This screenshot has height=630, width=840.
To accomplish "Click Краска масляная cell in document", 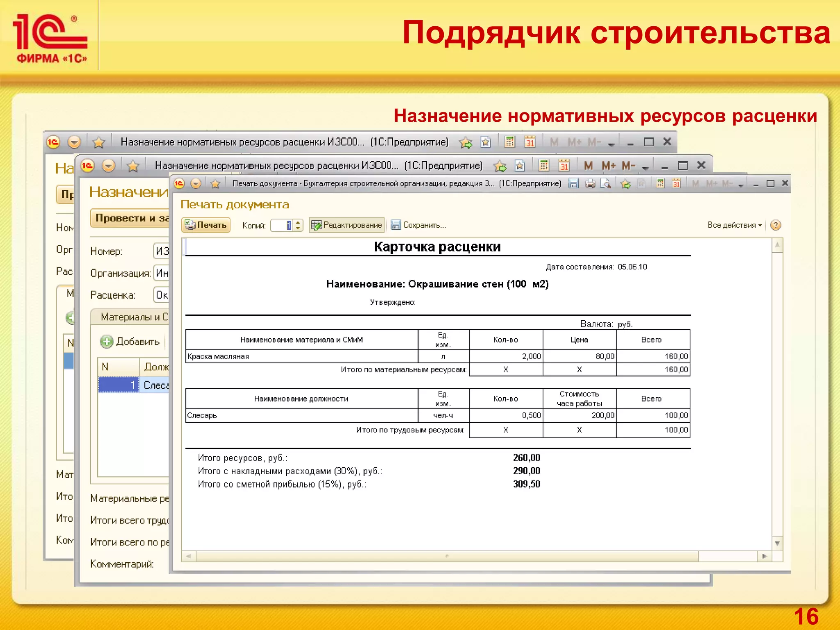I will [302, 356].
